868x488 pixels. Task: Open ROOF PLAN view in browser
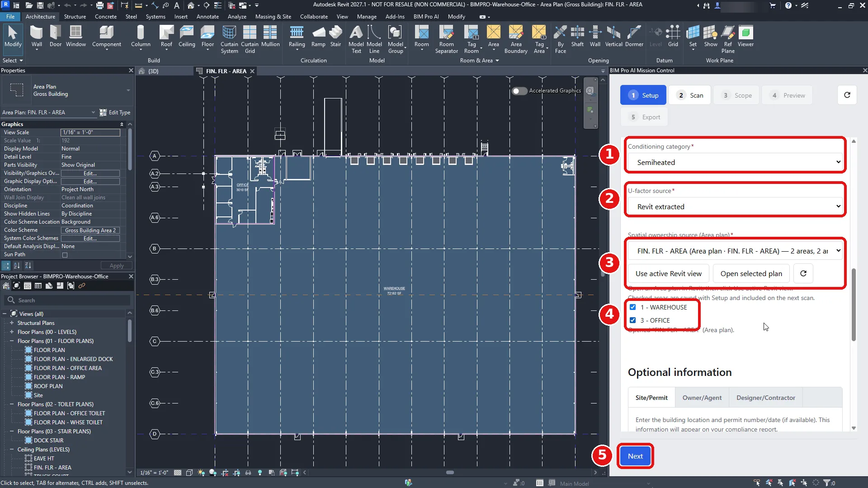[48, 386]
